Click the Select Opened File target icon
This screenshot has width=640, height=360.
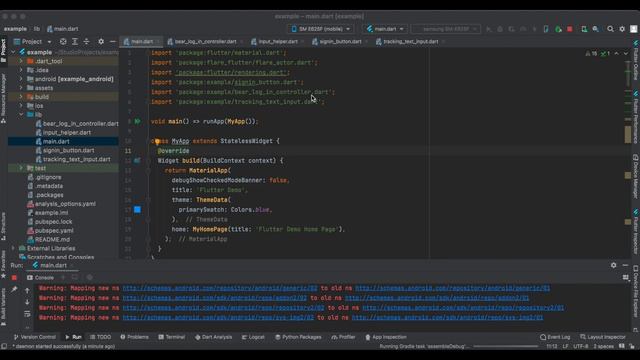63,42
